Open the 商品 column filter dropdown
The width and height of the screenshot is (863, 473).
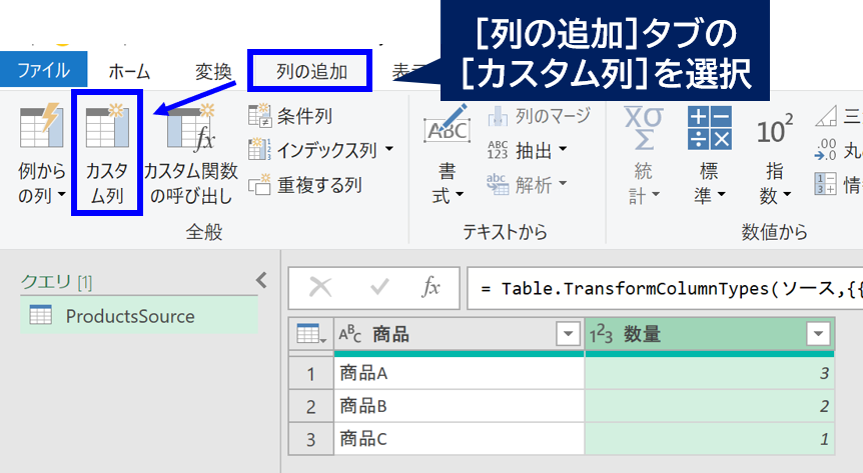[568, 334]
